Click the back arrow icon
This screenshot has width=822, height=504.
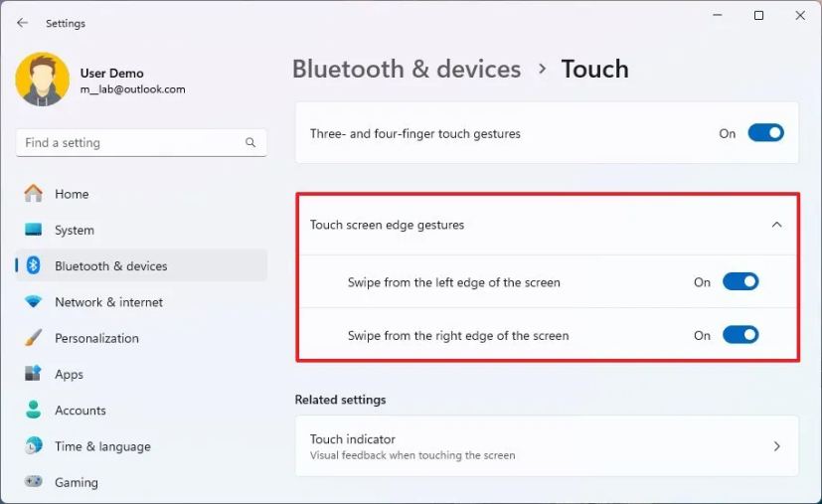(x=22, y=23)
